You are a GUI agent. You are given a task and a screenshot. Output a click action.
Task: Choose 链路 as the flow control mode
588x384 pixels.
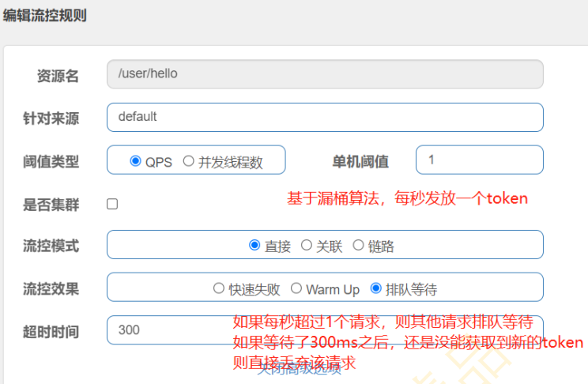[x=358, y=246]
